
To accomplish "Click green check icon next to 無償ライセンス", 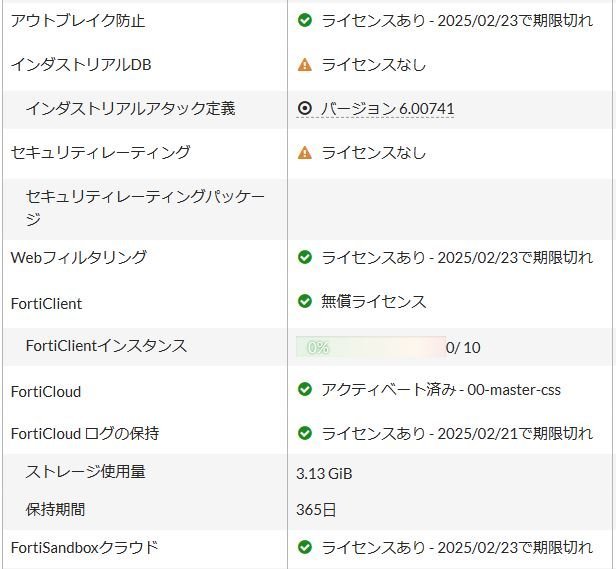I will pos(305,301).
